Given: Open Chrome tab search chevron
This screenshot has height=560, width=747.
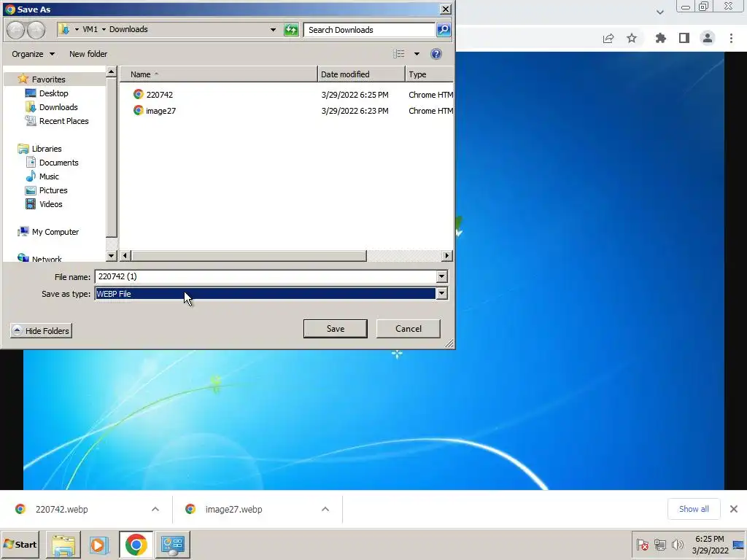Looking at the screenshot, I should point(659,12).
